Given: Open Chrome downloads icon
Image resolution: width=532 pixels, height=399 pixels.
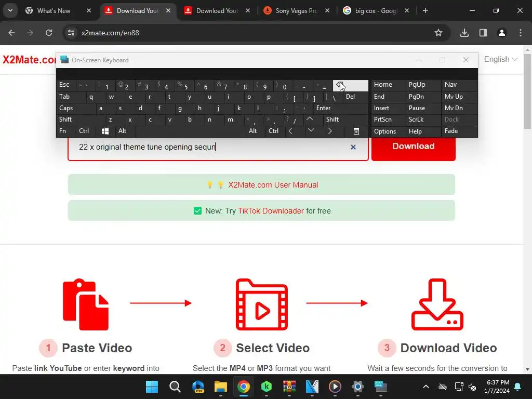Looking at the screenshot, I should click(x=464, y=33).
